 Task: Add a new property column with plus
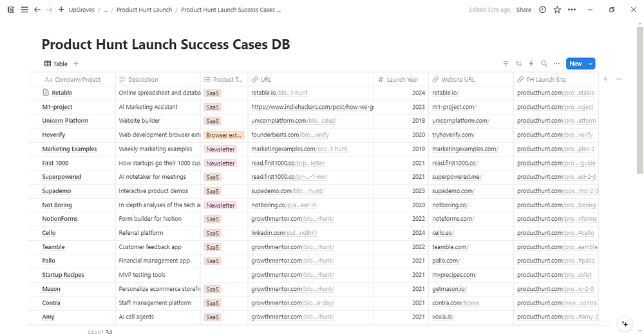tap(605, 79)
